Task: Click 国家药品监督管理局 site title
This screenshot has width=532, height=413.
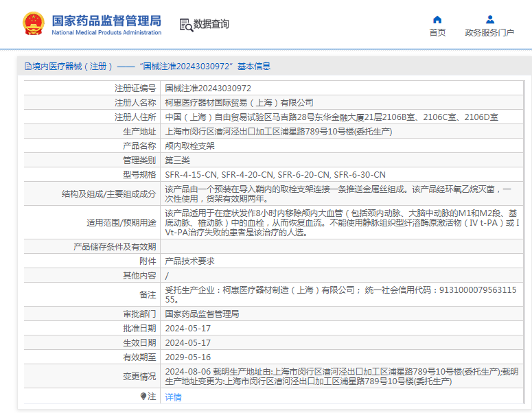Action: pos(106,21)
